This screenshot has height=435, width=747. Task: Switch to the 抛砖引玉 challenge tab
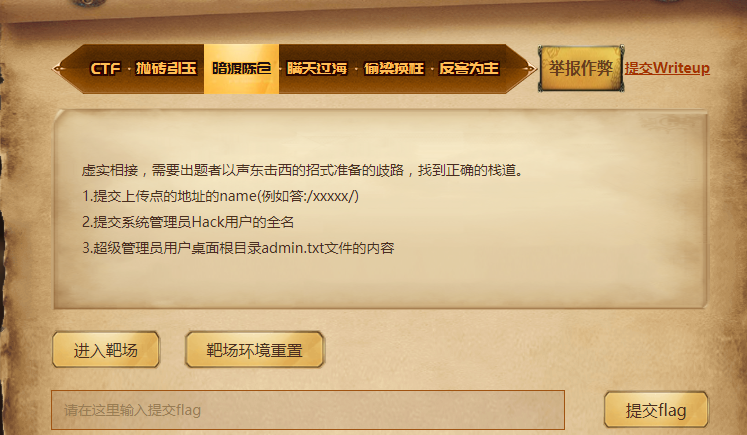(166, 69)
